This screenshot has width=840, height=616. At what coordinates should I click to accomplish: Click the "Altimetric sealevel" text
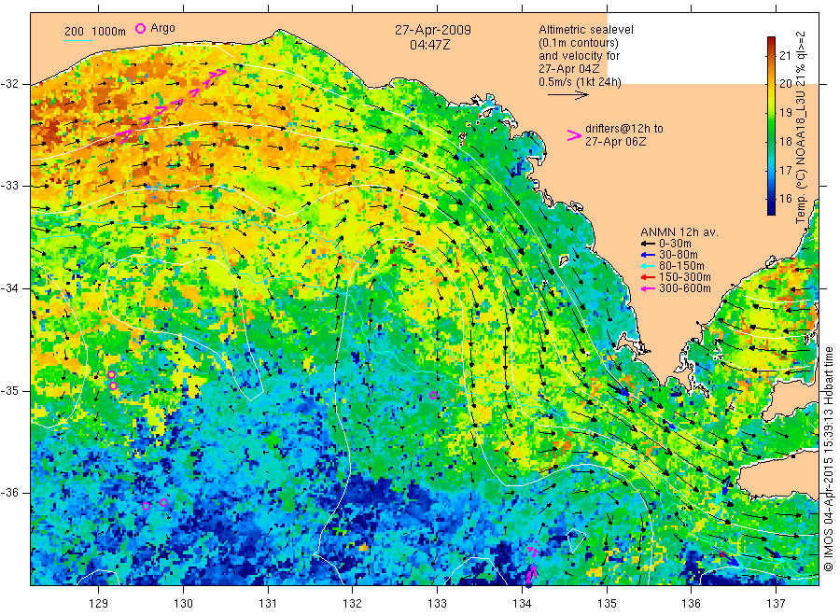pyautogui.click(x=586, y=30)
